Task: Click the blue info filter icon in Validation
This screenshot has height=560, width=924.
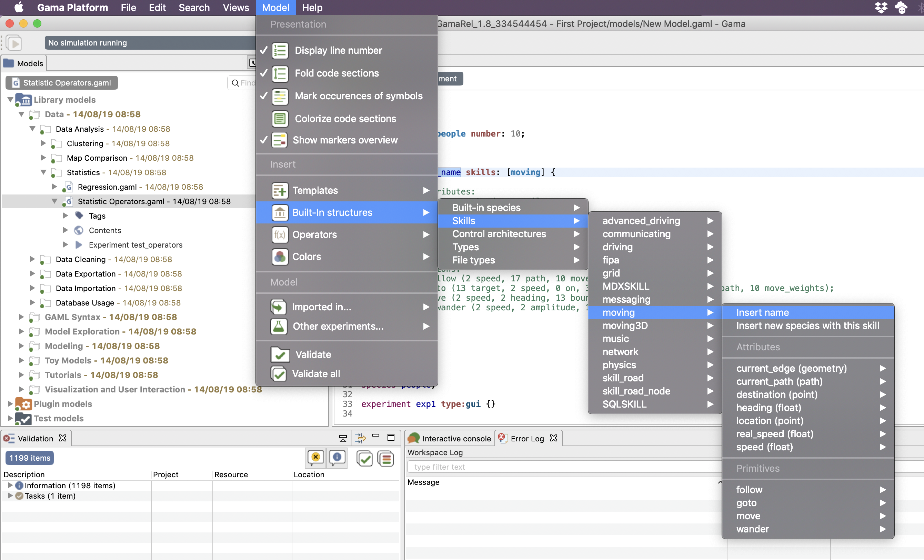Action: 337,458
